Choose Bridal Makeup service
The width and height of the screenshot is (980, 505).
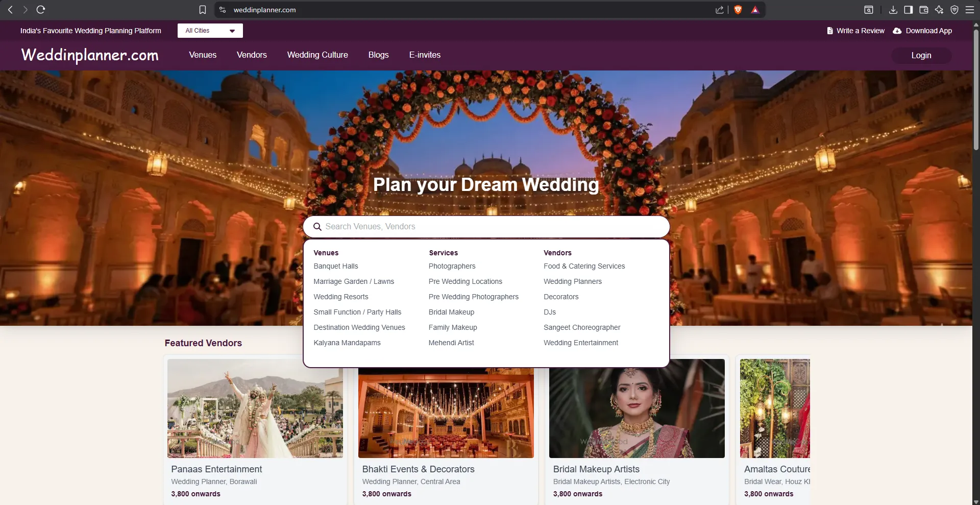451,312
